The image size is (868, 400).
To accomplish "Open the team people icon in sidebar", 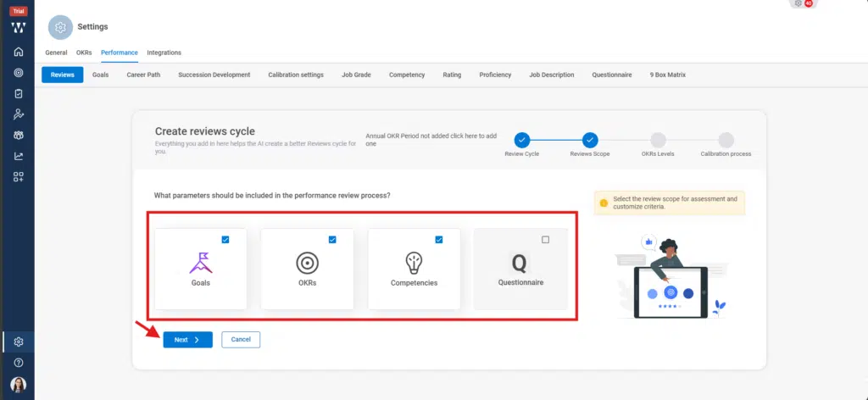I will [18, 135].
